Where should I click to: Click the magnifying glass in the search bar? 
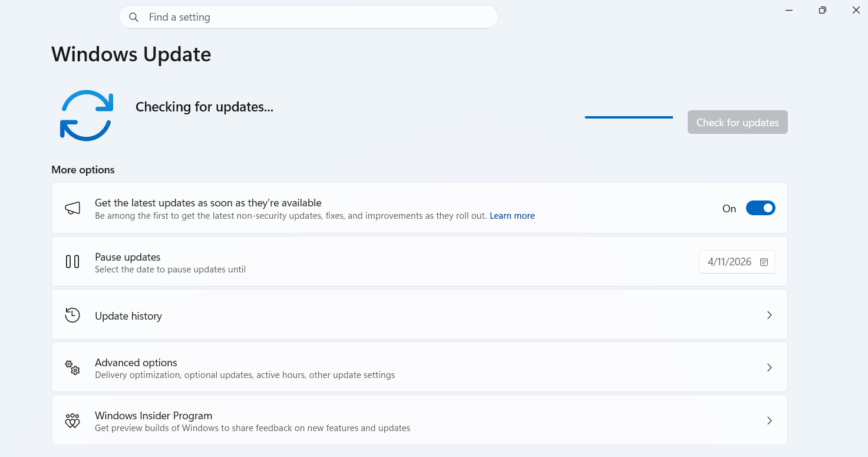pos(134,17)
